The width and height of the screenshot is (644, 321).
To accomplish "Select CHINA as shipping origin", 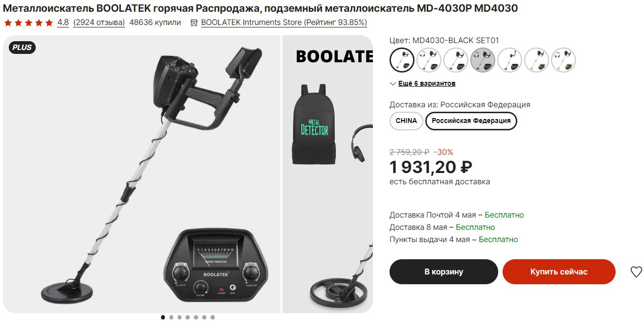I will pyautogui.click(x=406, y=121).
